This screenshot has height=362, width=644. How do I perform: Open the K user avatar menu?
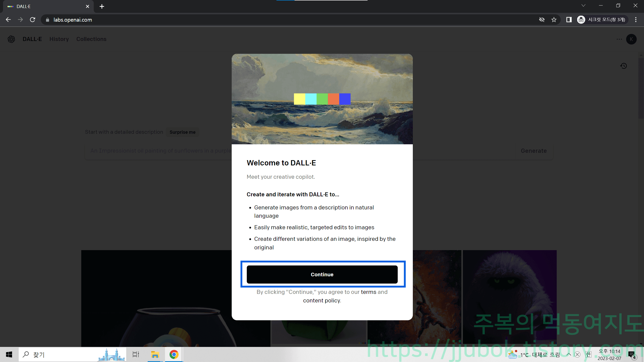[x=631, y=39]
